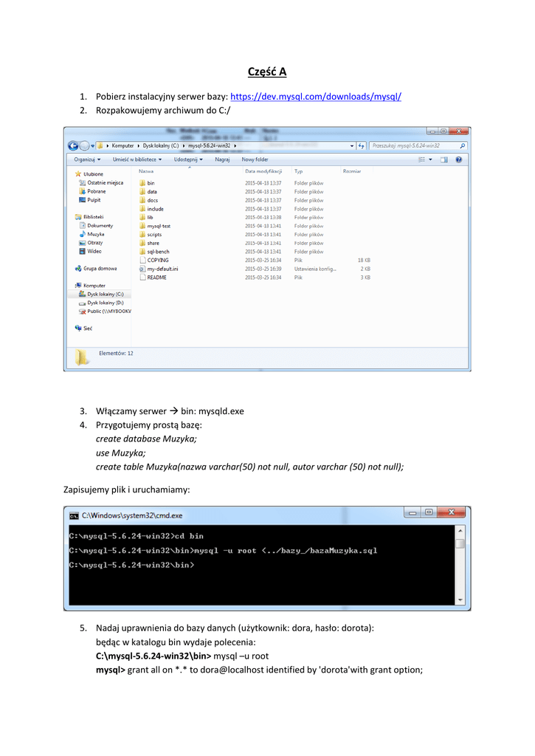Open the bin folder

tap(151, 182)
